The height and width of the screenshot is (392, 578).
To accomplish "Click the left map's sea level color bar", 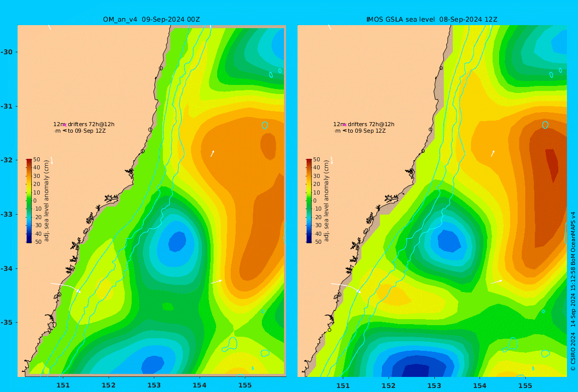I will [x=29, y=201].
